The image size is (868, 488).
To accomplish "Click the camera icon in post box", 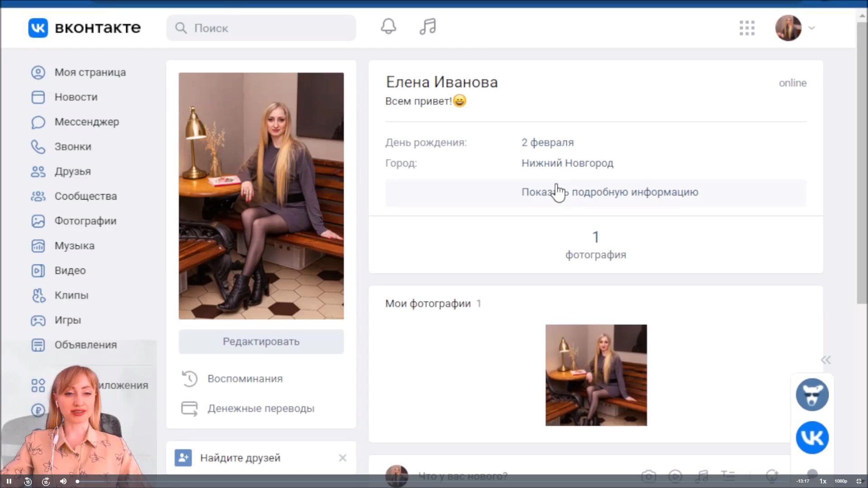I will 648,476.
